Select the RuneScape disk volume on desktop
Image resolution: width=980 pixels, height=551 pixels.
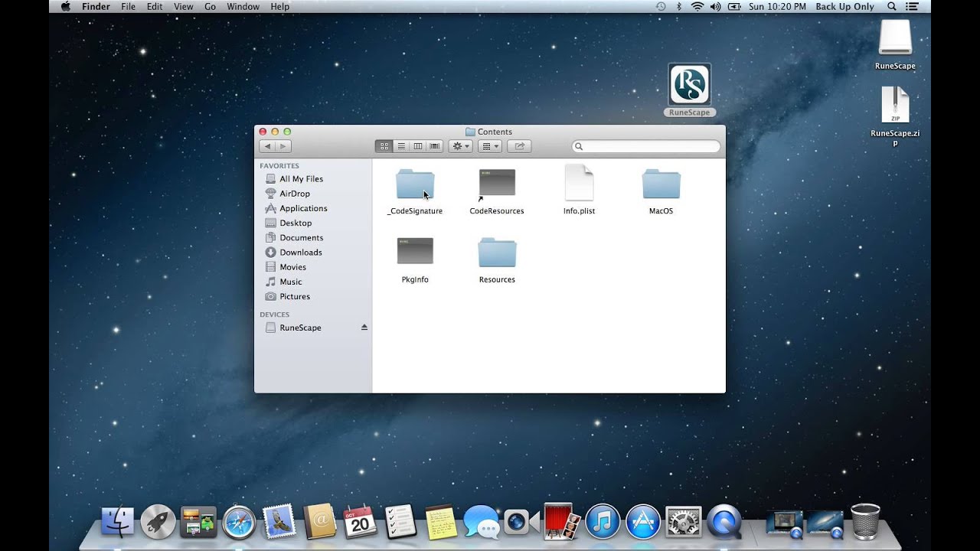point(895,37)
